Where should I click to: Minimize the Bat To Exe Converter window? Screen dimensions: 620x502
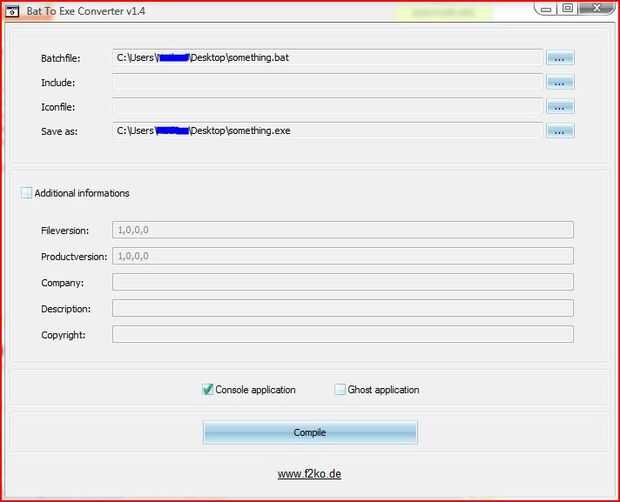point(546,9)
